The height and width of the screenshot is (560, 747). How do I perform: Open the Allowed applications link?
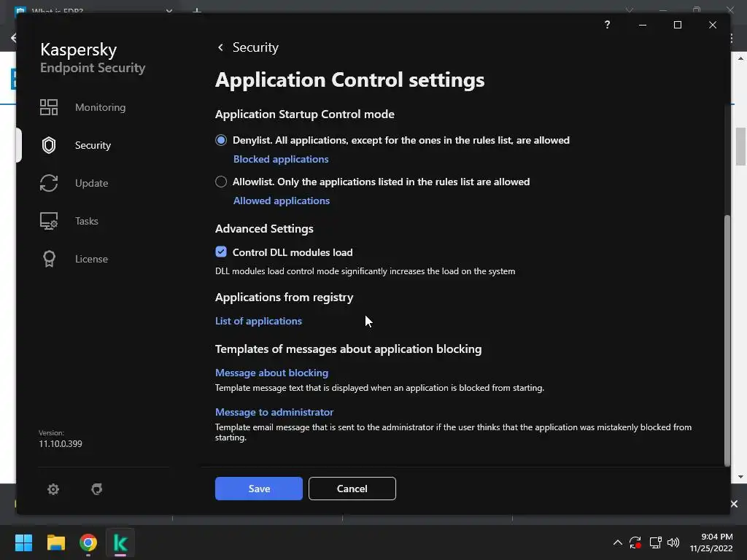[x=281, y=201]
